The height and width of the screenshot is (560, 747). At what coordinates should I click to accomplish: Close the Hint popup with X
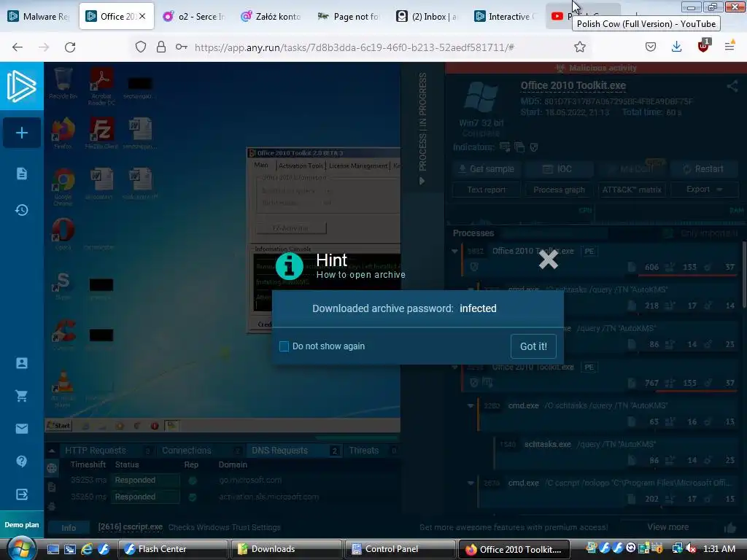tap(549, 260)
